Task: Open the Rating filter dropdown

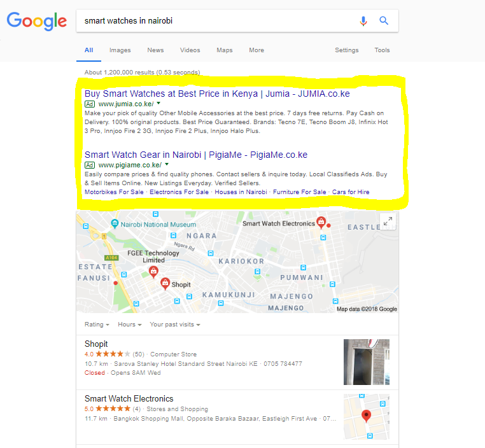Action: click(97, 325)
